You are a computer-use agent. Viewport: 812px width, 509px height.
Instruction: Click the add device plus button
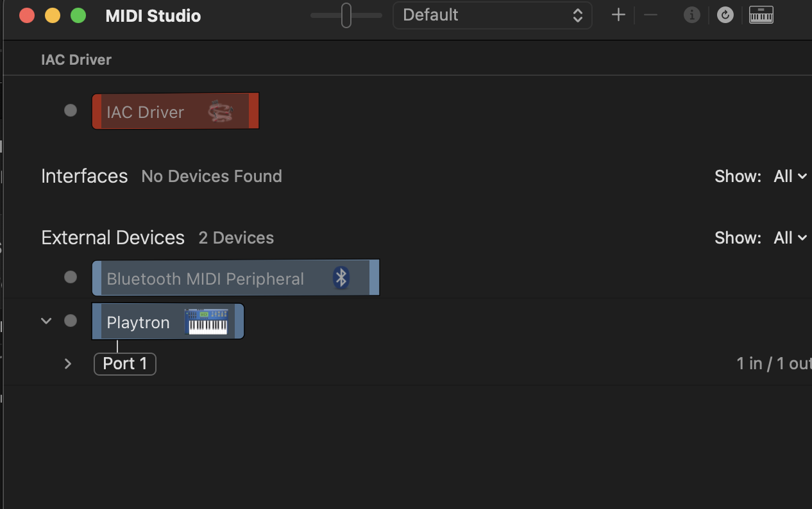click(618, 15)
